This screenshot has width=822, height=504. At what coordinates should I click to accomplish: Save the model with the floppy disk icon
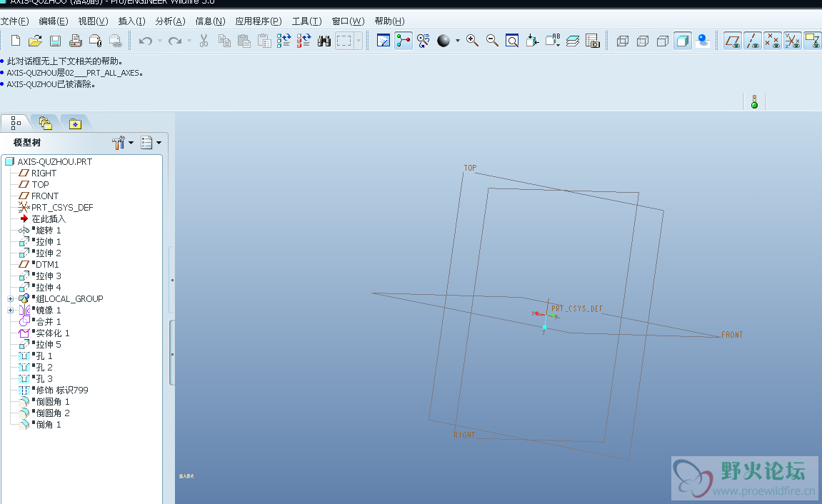point(55,41)
